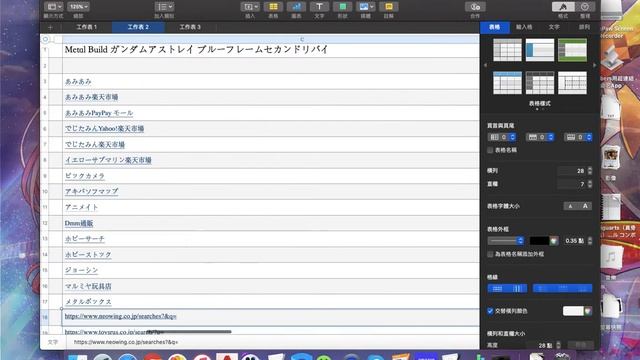Open the Media (媒體) toolbar dropdown
640x360 pixels.
365,7
